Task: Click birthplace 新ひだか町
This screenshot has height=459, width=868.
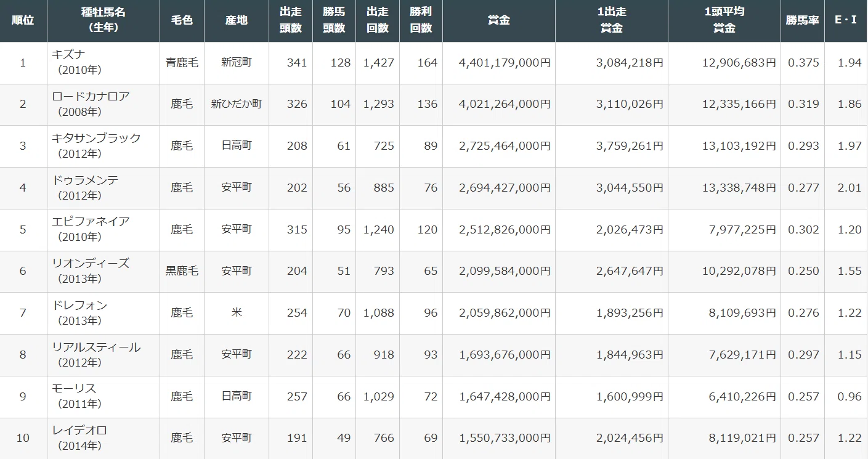Action: pyautogui.click(x=237, y=104)
